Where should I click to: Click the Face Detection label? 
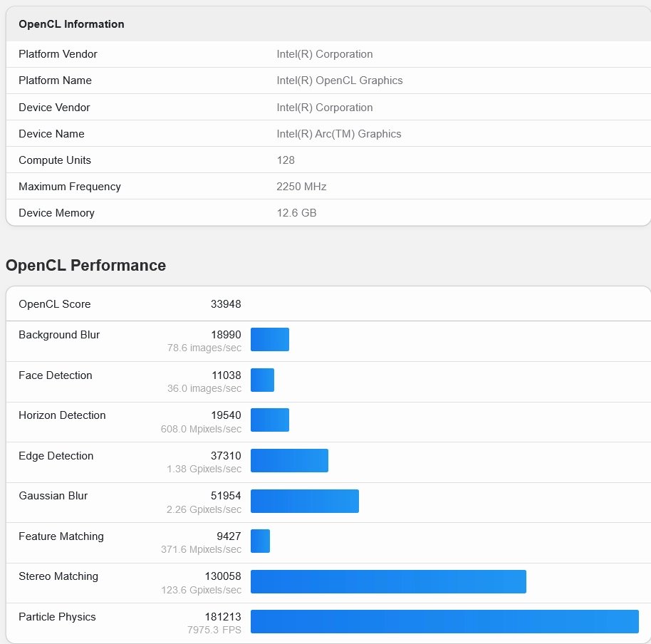point(56,375)
